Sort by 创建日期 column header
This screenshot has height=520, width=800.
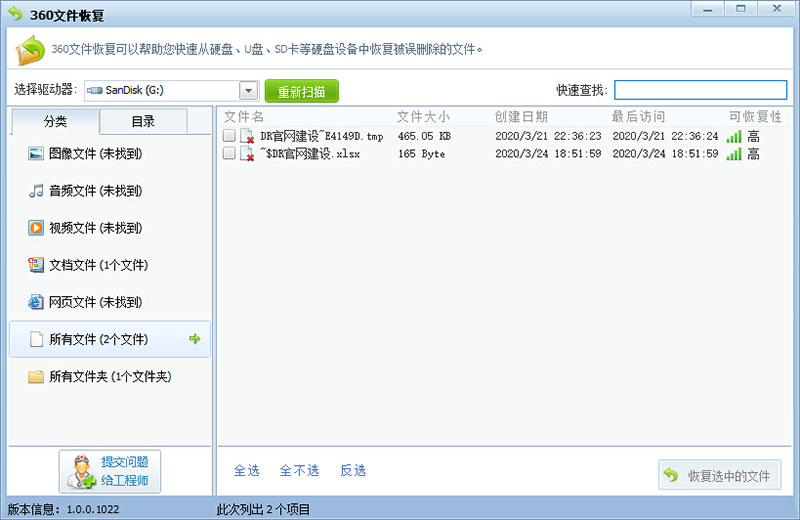point(521,117)
